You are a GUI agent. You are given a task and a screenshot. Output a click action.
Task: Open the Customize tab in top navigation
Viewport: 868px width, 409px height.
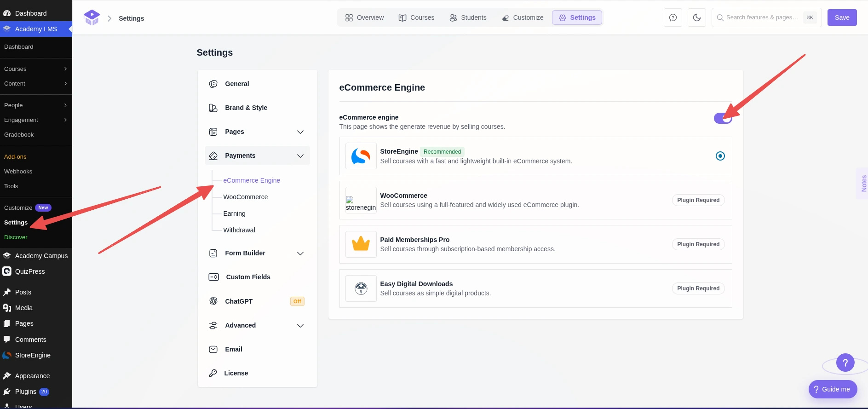pos(523,17)
